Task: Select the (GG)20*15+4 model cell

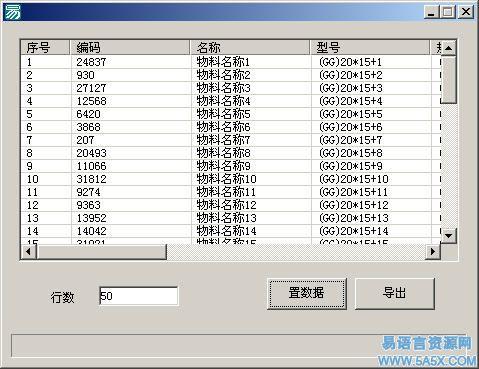Action: (x=371, y=101)
